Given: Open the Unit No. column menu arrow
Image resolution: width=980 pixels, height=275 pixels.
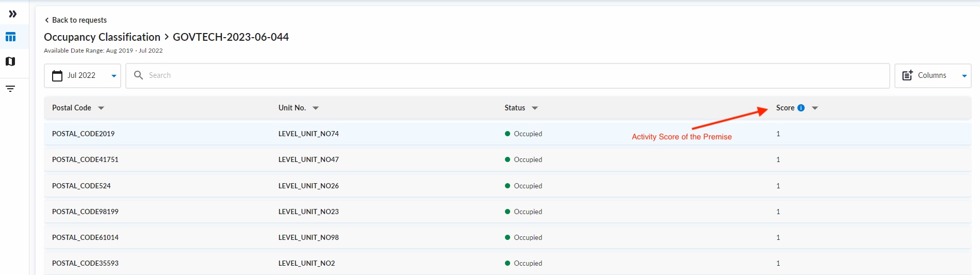Looking at the screenshot, I should [316, 108].
